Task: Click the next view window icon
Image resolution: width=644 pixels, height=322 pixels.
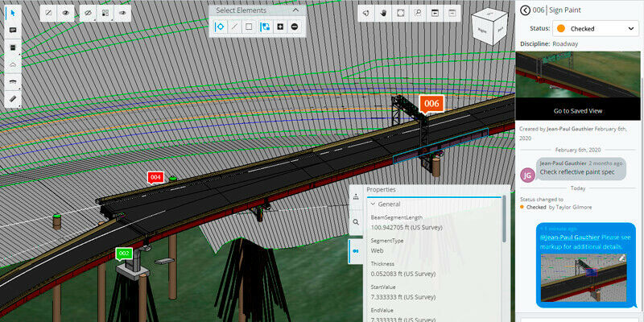Action: (452, 13)
